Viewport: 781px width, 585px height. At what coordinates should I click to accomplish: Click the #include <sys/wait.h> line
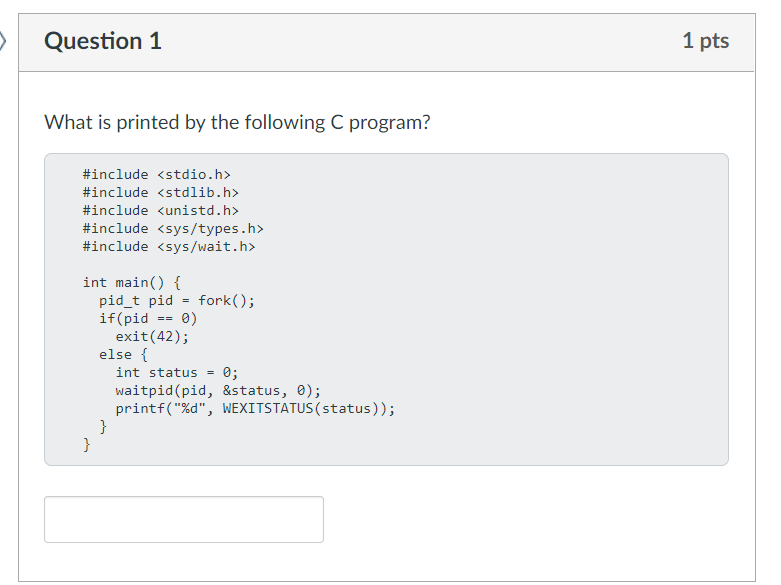168,246
